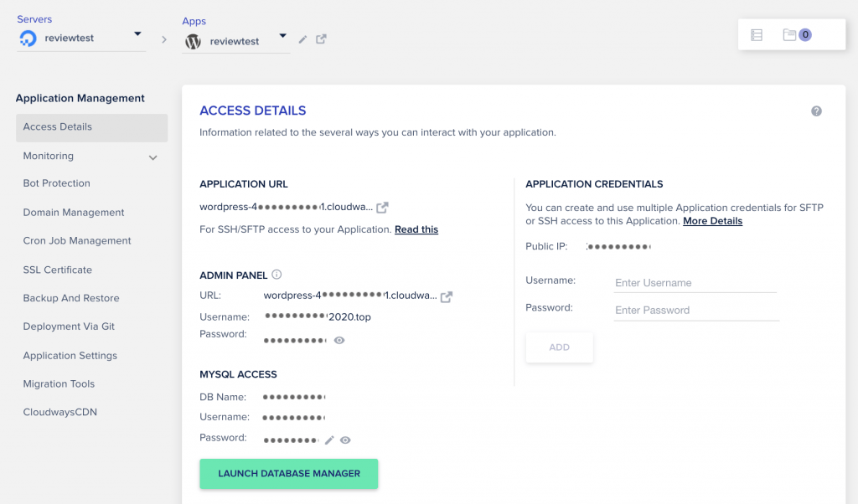Click the Admin Panel username ending 2020.top
This screenshot has width=858, height=504.
[x=318, y=316]
